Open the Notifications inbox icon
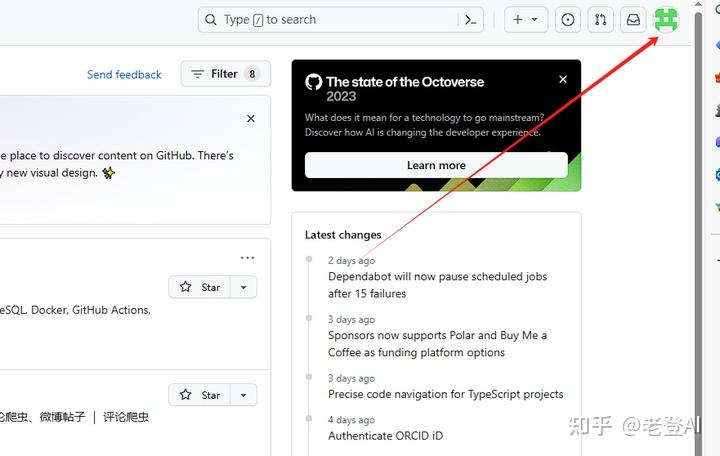The width and height of the screenshot is (720, 456). tap(633, 20)
